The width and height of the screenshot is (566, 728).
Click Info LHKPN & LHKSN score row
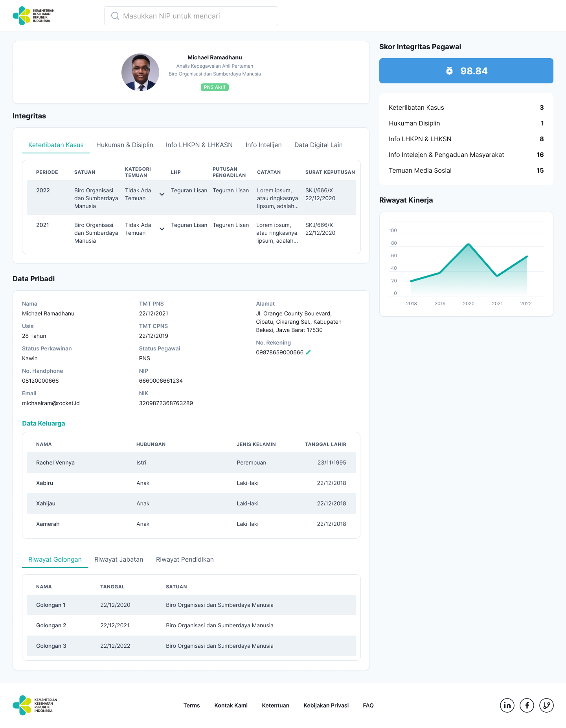click(466, 139)
